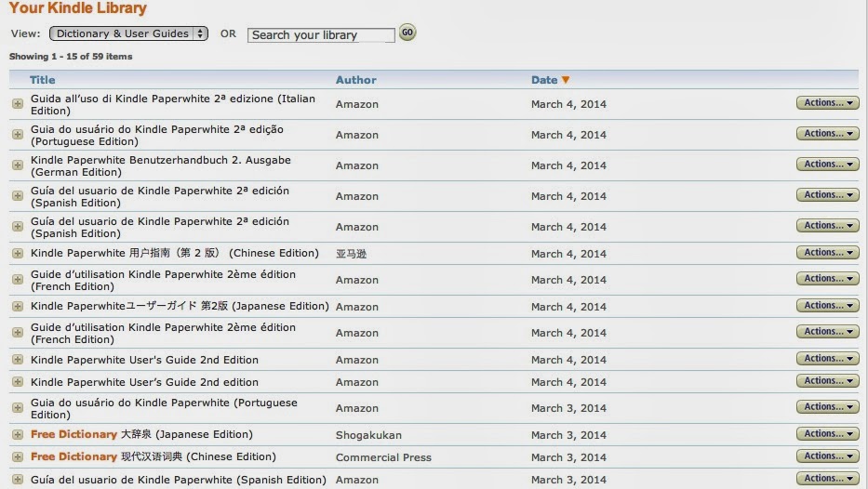The image size is (868, 489).
Task: Expand the German Benutzerhandbuch row
Action: pos(18,165)
